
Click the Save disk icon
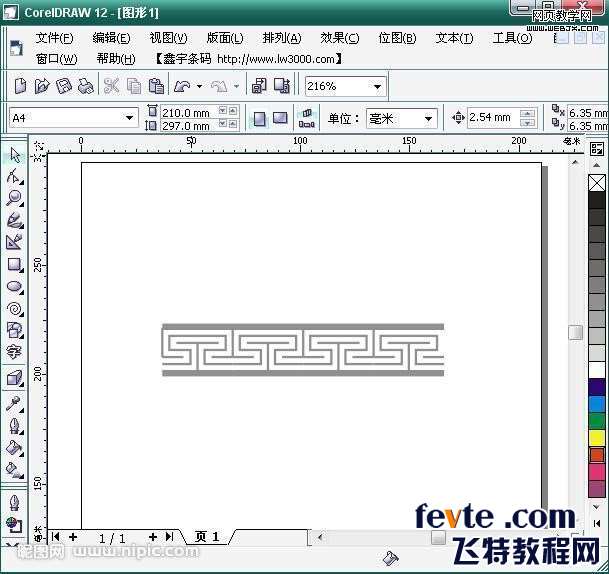click(x=64, y=86)
